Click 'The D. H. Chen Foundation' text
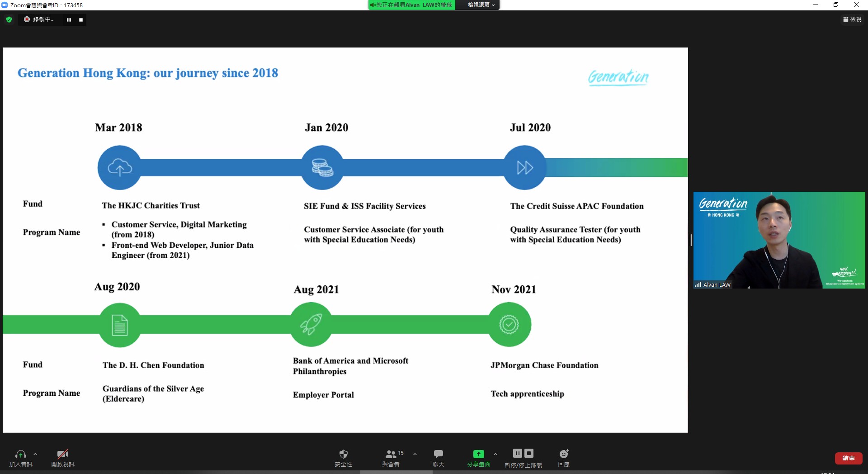 153,365
